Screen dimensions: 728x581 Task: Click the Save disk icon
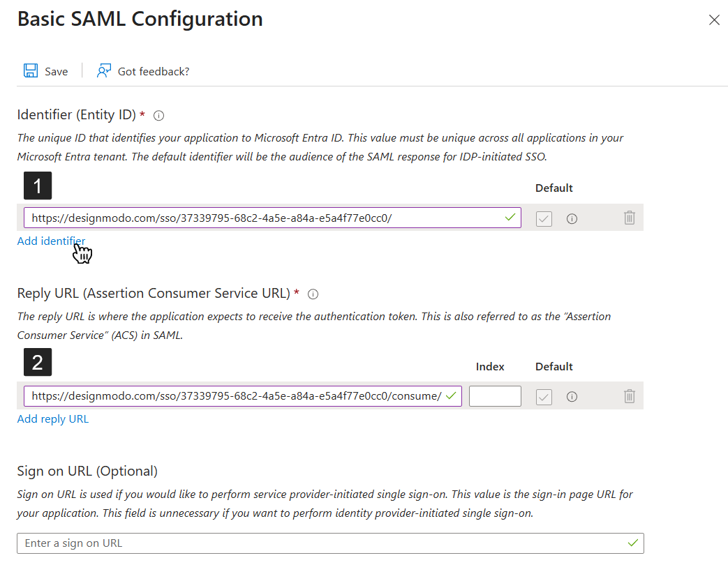pos(31,70)
